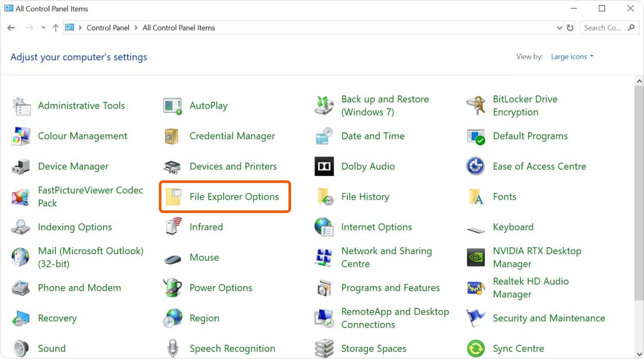Open the AutoPlay icon

(173, 106)
